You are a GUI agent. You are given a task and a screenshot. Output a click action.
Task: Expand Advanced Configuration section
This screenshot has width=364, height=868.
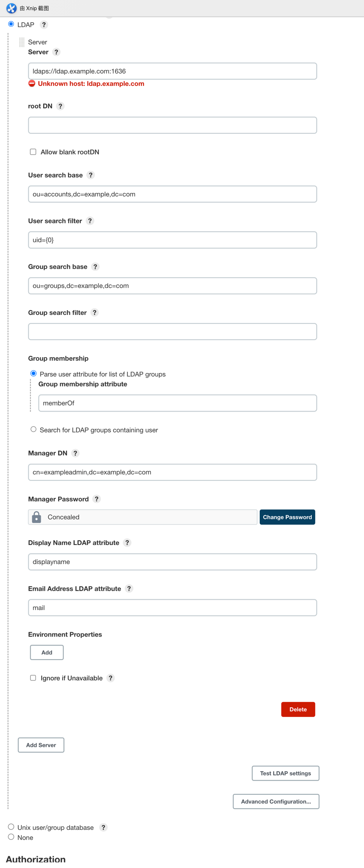tap(276, 801)
